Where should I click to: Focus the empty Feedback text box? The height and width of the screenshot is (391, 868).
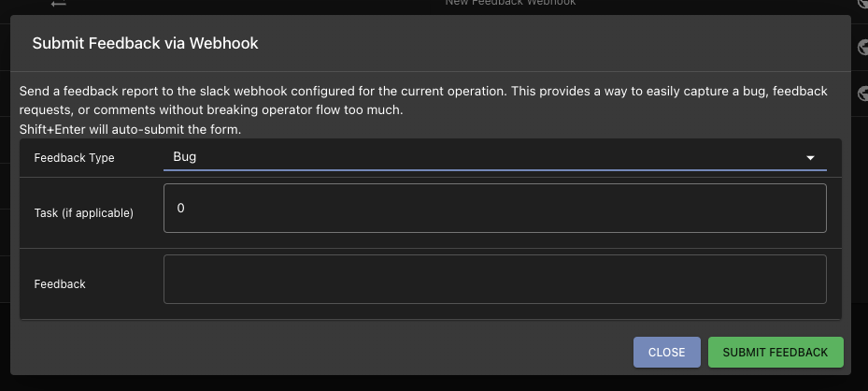[495, 279]
